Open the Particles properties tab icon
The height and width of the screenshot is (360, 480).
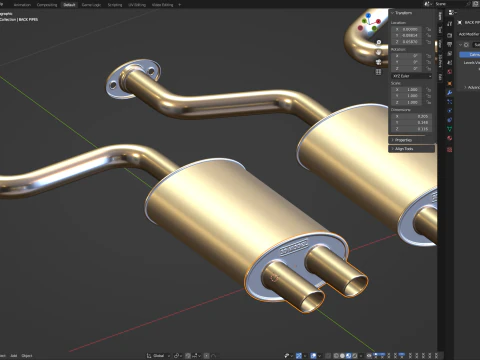pos(450,102)
